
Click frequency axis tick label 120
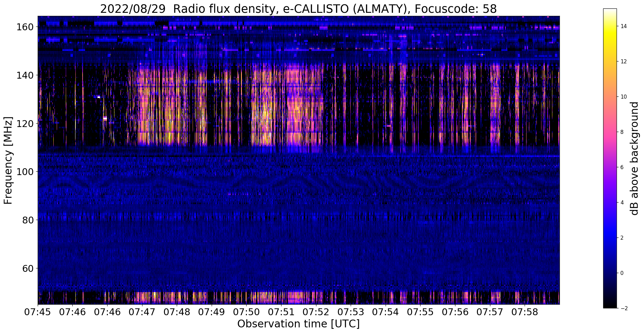(25, 124)
